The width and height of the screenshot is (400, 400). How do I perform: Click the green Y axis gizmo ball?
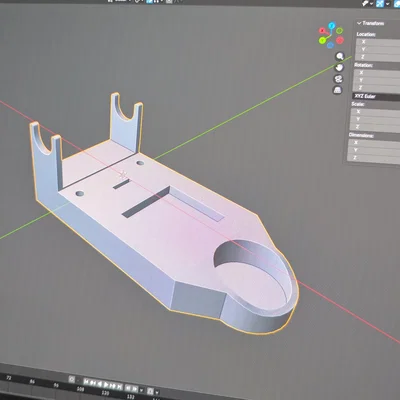(x=322, y=40)
